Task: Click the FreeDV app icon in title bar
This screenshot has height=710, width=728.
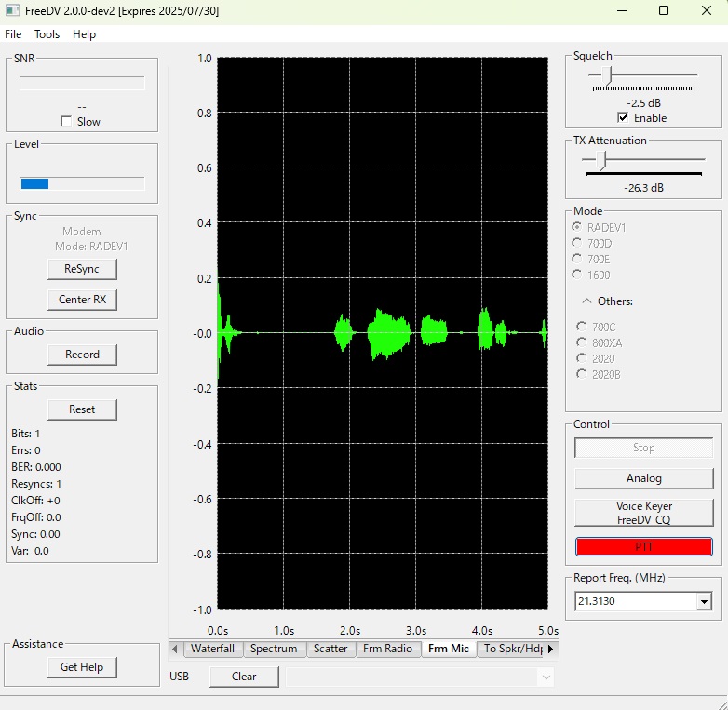Action: (x=12, y=10)
